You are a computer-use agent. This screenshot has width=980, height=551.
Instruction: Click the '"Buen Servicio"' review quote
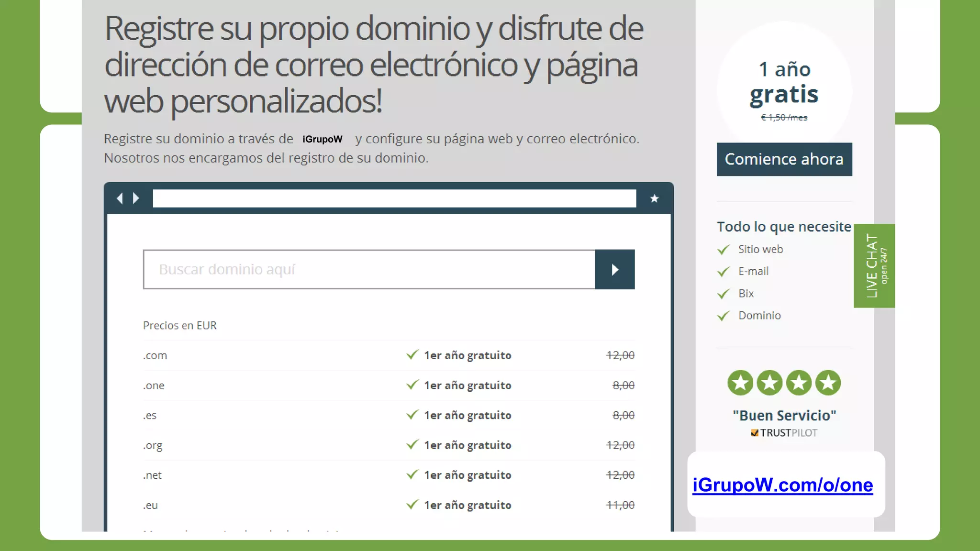pos(784,415)
